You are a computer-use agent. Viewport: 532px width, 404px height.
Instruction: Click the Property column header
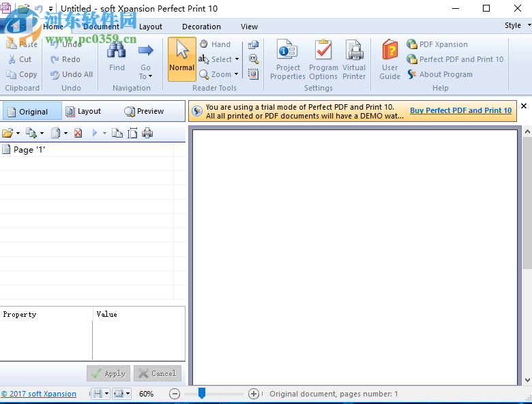point(46,314)
